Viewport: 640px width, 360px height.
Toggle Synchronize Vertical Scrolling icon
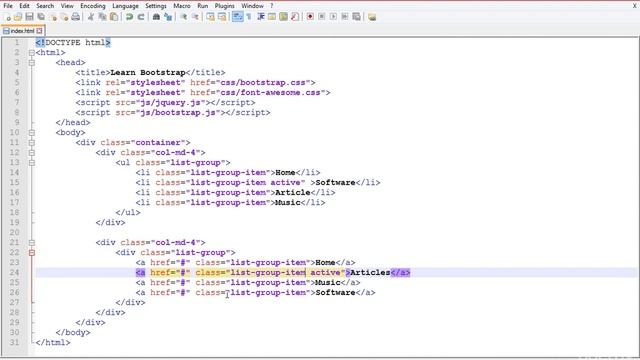click(x=210, y=17)
